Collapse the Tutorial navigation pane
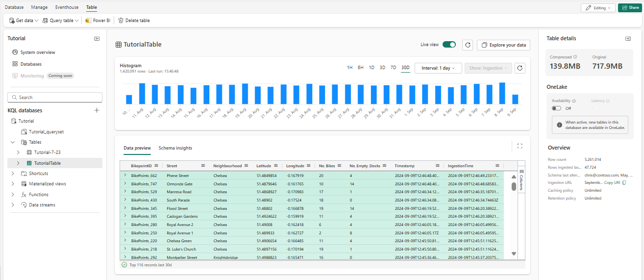The height and width of the screenshot is (280, 644). coord(97,39)
